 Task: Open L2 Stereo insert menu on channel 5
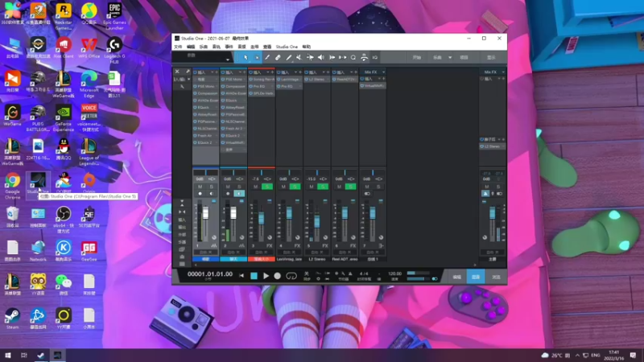coord(328,80)
